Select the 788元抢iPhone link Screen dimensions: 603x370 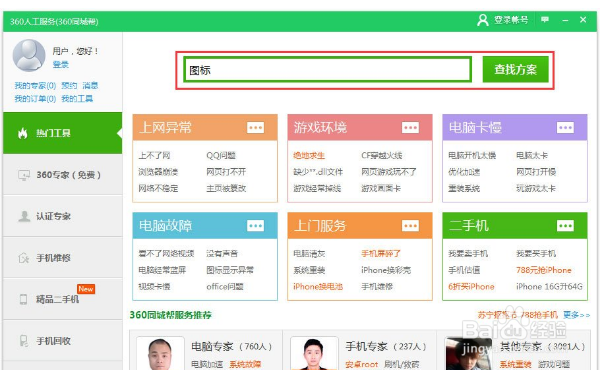click(543, 270)
